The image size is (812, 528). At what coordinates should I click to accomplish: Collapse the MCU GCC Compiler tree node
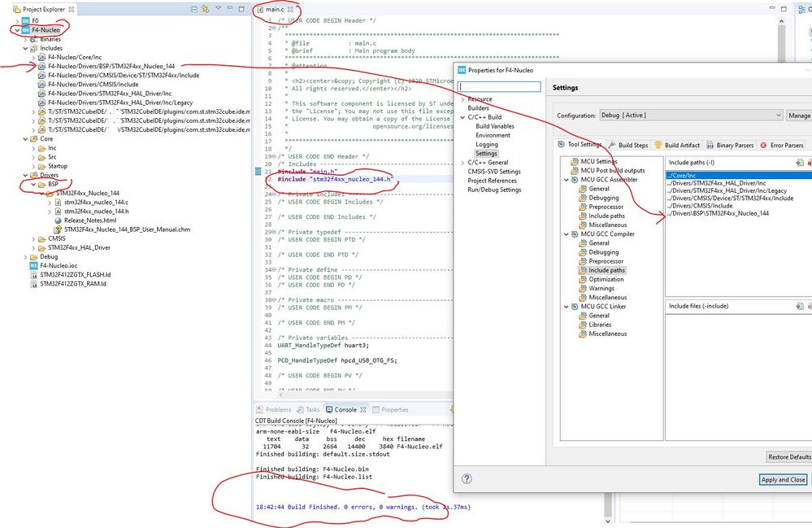[x=567, y=234]
